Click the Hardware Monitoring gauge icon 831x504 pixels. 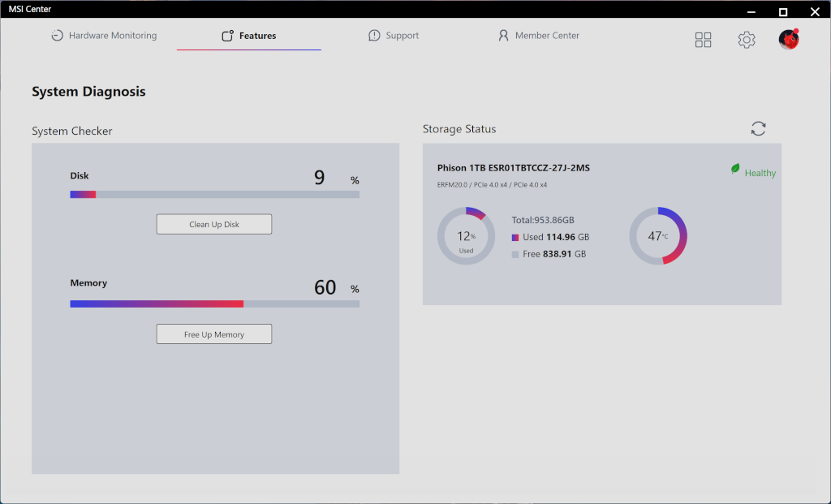coord(57,36)
